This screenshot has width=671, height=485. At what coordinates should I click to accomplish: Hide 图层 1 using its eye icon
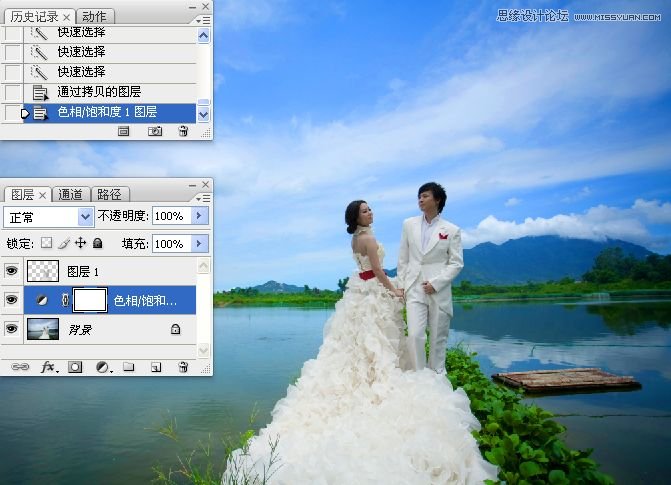[12, 271]
